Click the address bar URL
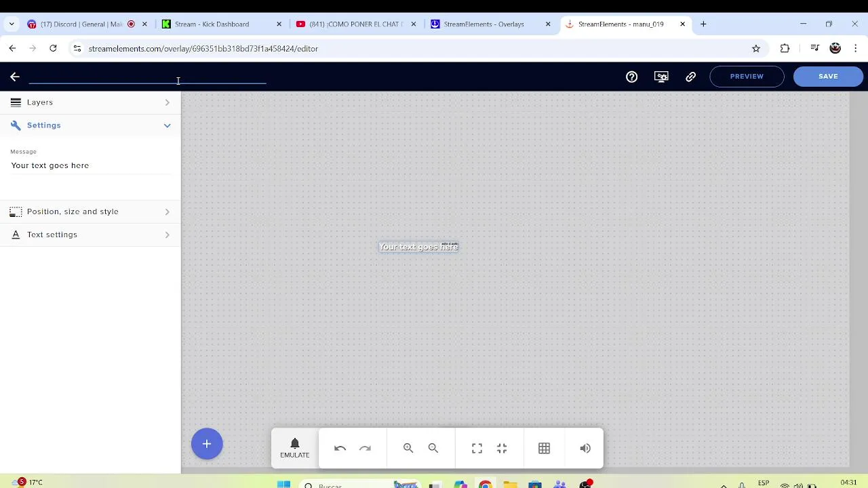This screenshot has width=868, height=488. tap(203, 49)
